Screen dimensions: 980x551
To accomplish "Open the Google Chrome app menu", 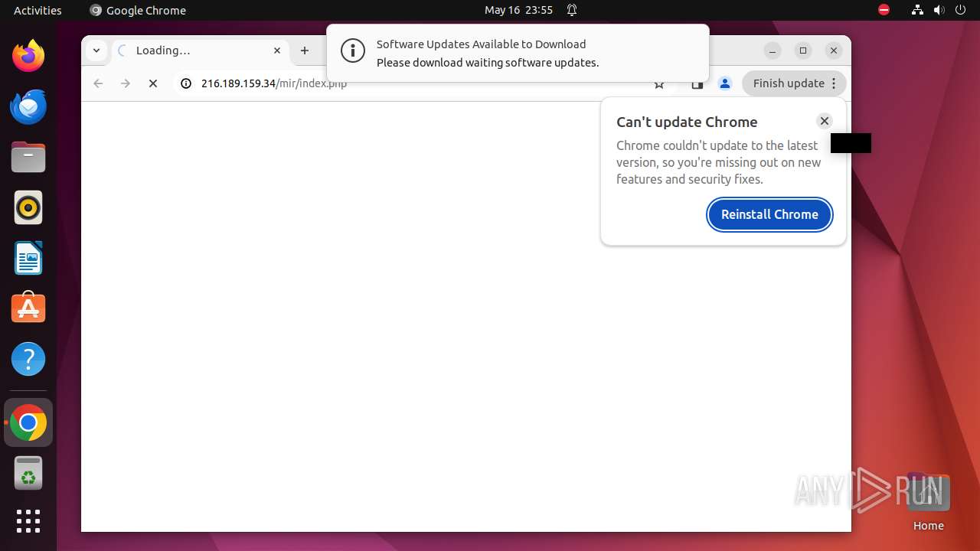I will pyautogui.click(x=138, y=10).
